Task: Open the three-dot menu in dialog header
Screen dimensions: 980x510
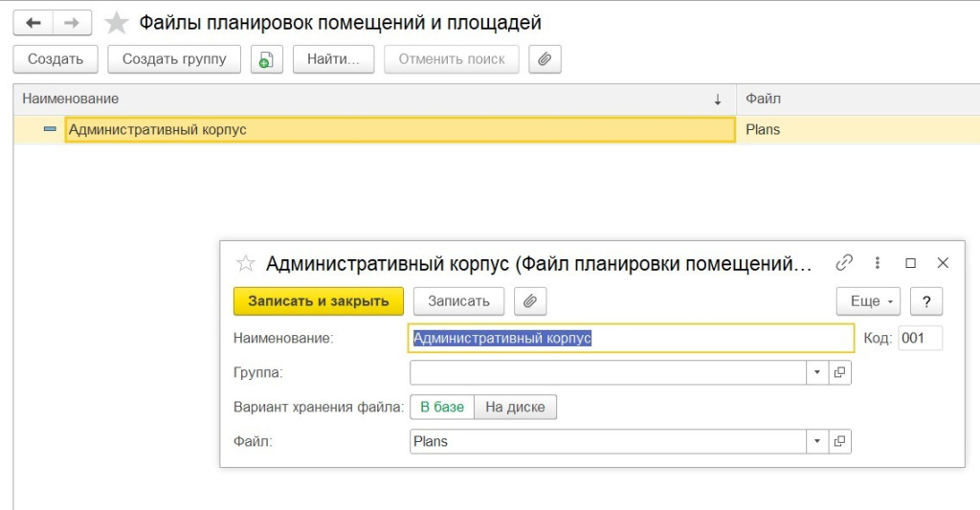Action: tap(878, 263)
